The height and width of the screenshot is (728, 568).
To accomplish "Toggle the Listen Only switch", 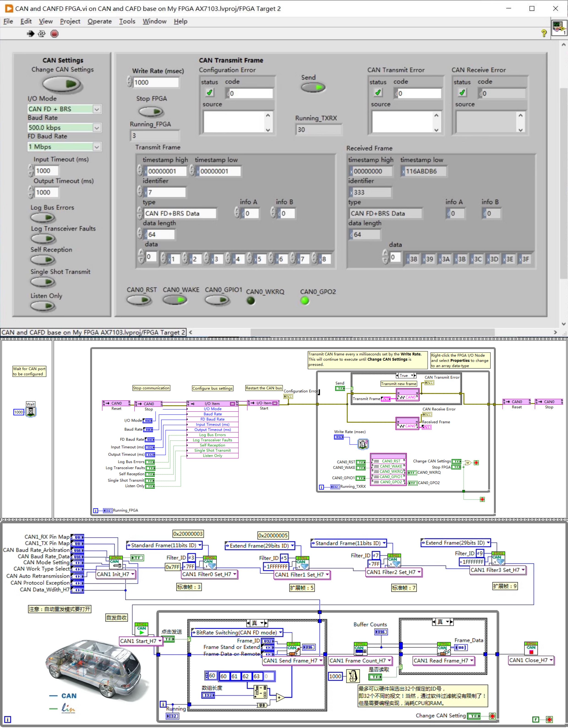I will 43,306.
